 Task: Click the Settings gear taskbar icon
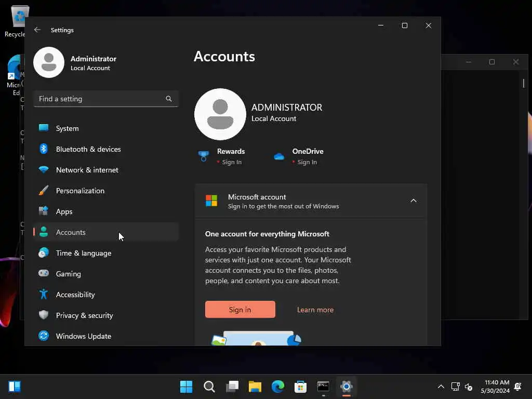[x=347, y=387]
